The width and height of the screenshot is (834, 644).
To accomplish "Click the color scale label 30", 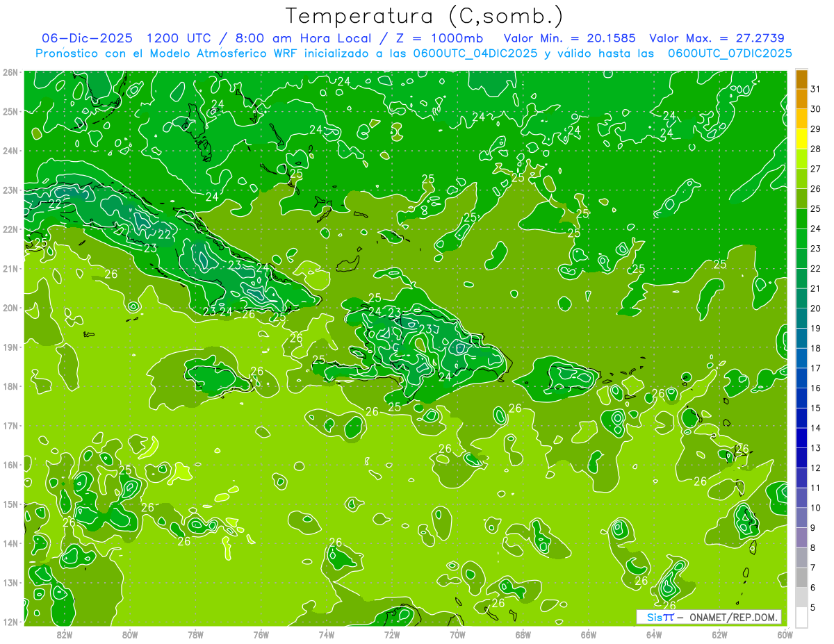I will point(816,109).
